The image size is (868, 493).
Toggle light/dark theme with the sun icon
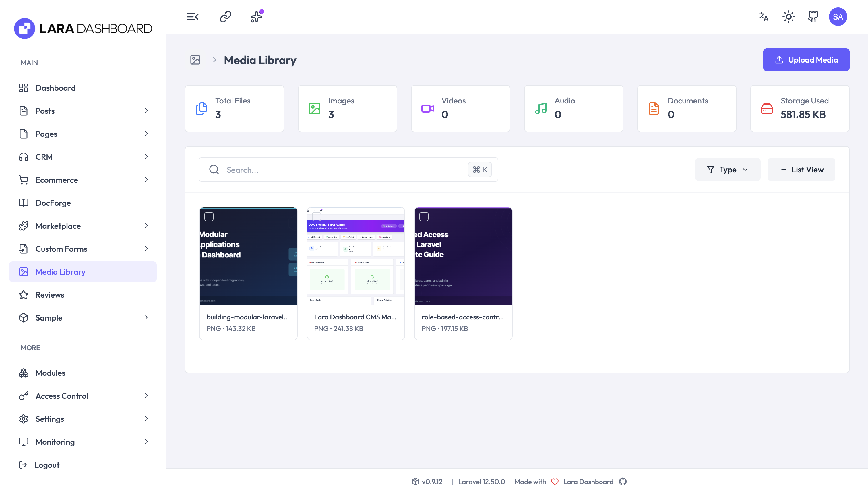(788, 16)
